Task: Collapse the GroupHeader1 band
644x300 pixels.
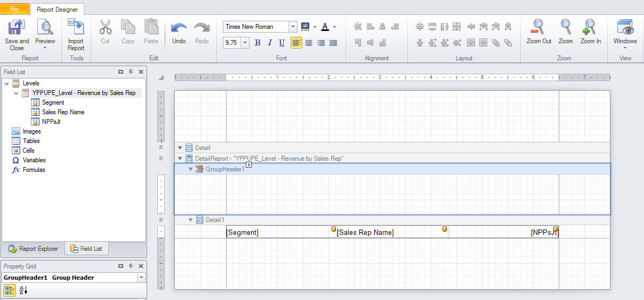Action: (191, 169)
